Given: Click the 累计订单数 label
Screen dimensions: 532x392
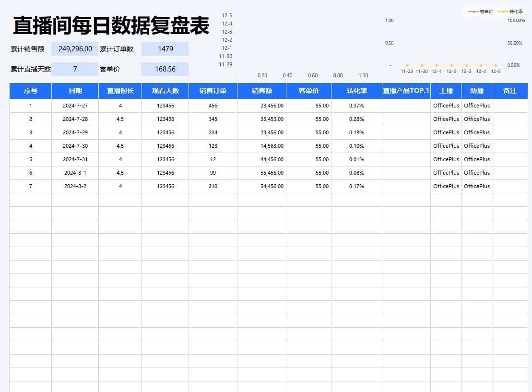Looking at the screenshot, I should 117,49.
